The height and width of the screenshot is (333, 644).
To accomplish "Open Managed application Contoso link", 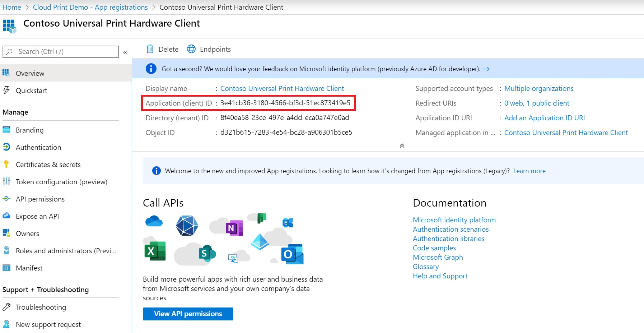I will click(x=566, y=133).
